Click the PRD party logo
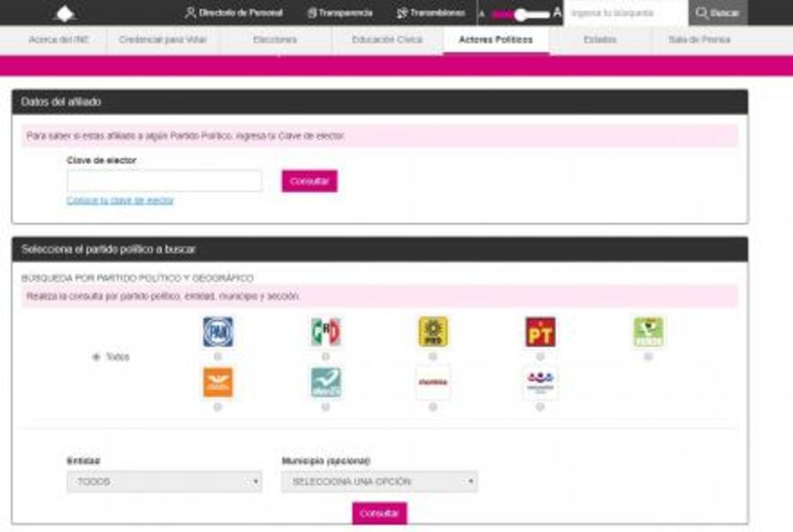The height and width of the screenshot is (532, 793). coord(433,332)
